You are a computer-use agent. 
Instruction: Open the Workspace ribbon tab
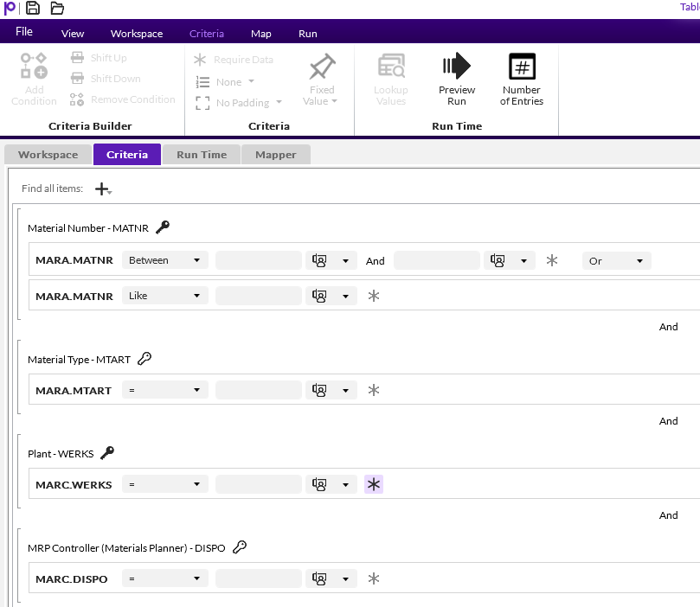pyautogui.click(x=137, y=34)
